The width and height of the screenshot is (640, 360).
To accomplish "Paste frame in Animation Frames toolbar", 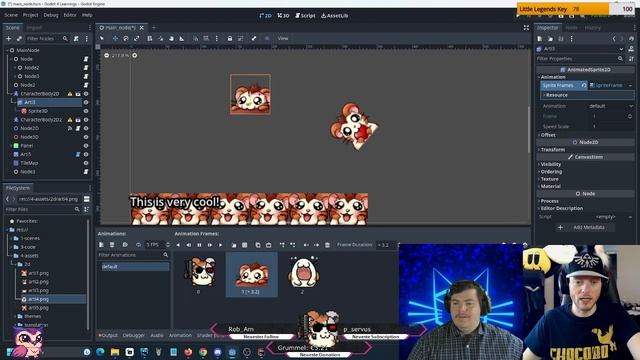I will (x=269, y=245).
